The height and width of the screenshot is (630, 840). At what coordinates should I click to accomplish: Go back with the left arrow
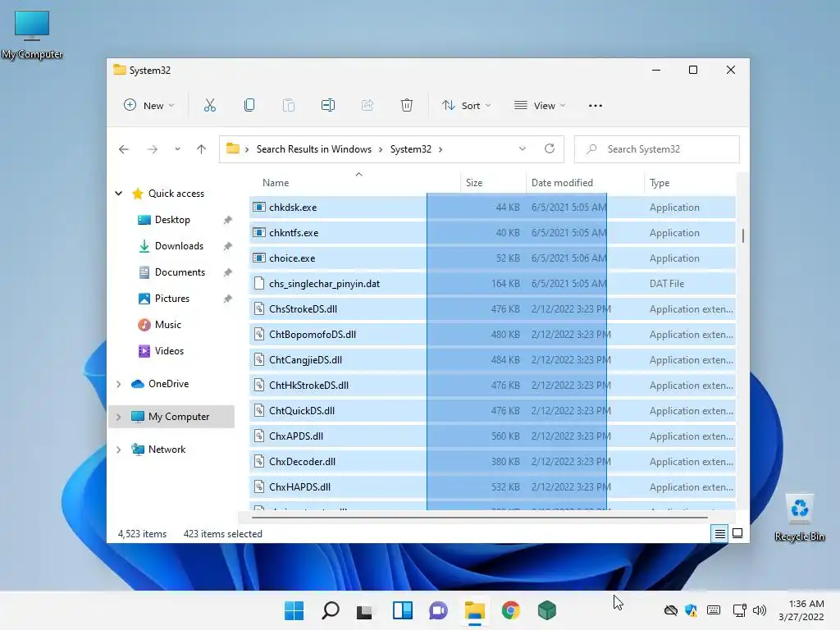pos(124,149)
